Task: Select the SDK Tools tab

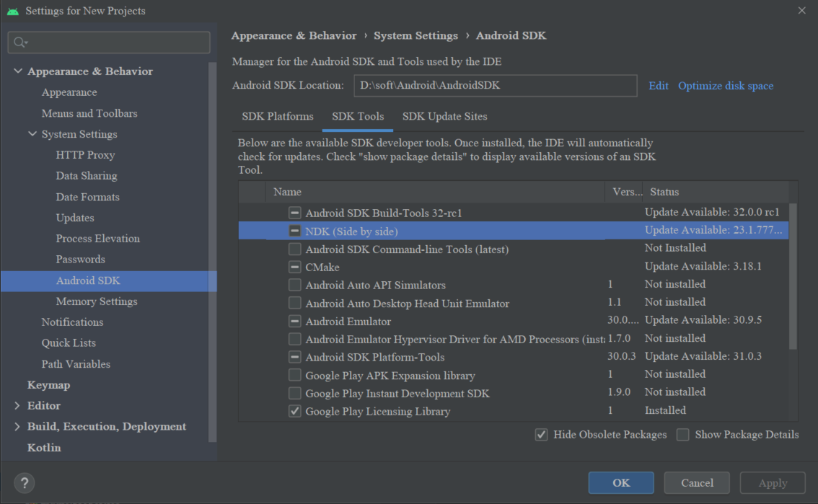Action: pyautogui.click(x=358, y=116)
